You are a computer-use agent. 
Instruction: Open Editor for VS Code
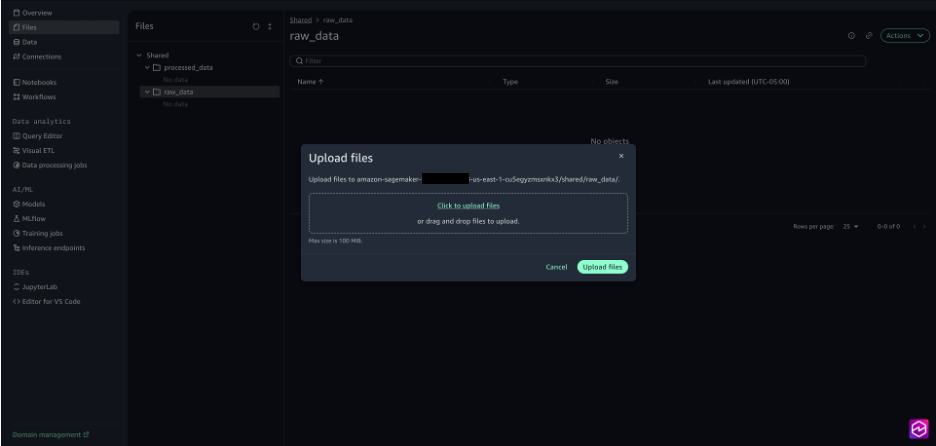coord(50,301)
